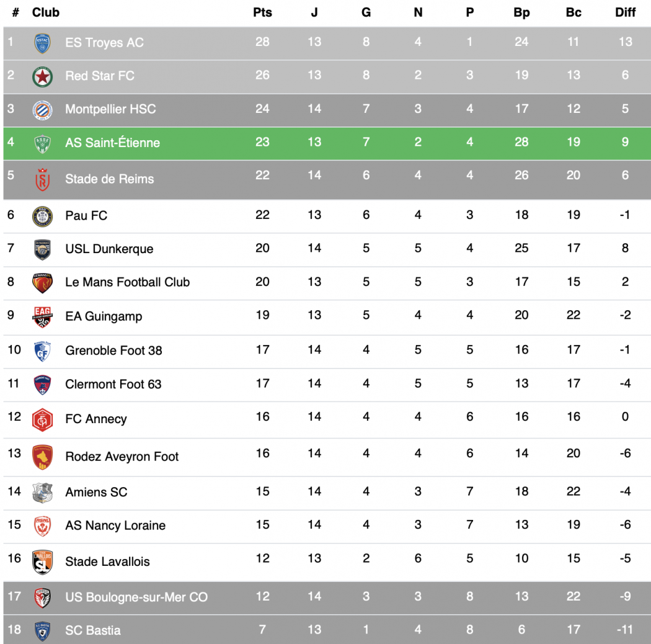Click the Bp goals-for column header

pos(521,12)
